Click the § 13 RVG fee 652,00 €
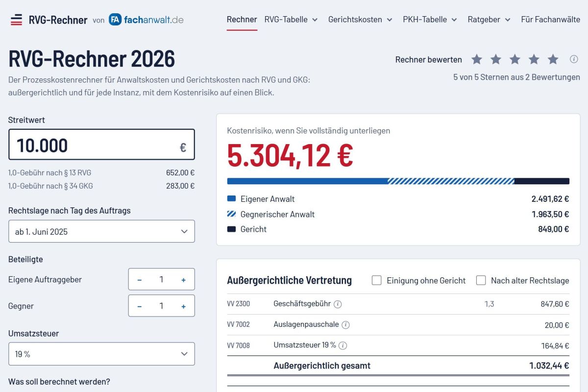 coord(180,172)
